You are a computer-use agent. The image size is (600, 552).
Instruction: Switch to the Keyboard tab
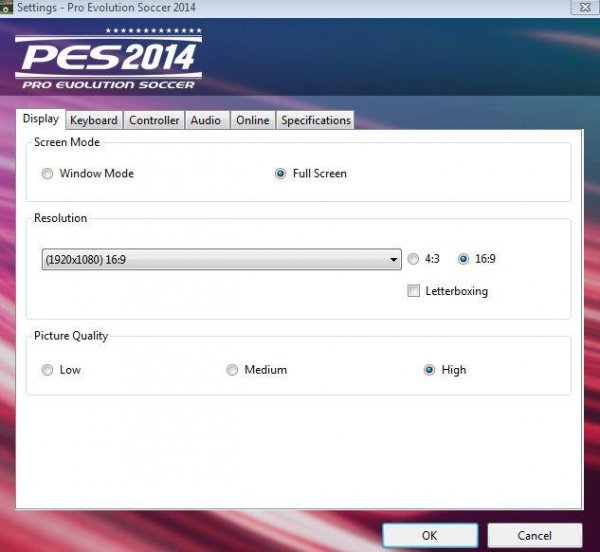tap(94, 120)
